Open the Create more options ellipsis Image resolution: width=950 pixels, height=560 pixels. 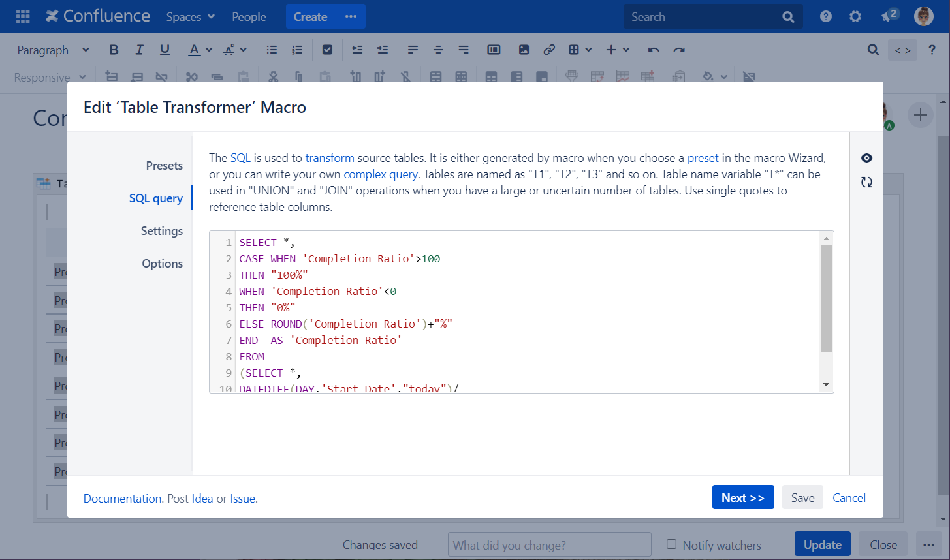pos(351,16)
